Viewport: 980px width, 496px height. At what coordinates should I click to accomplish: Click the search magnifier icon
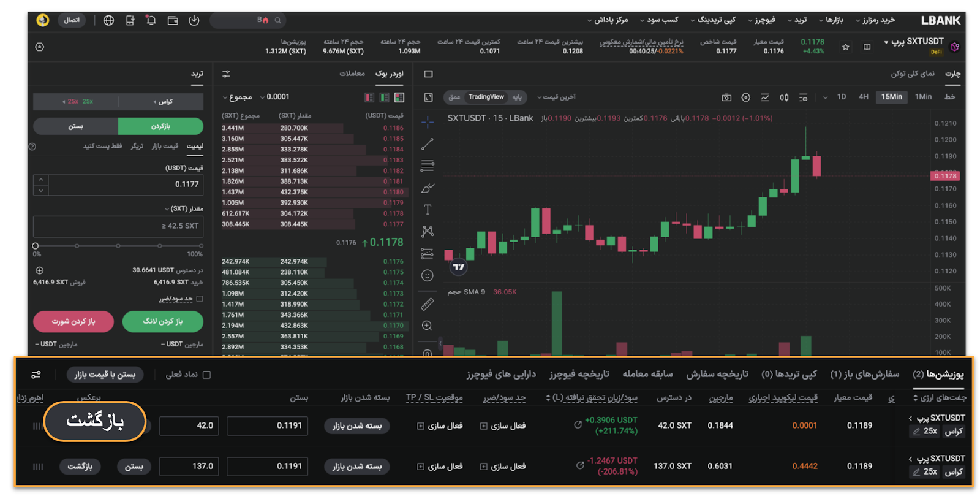tap(277, 20)
